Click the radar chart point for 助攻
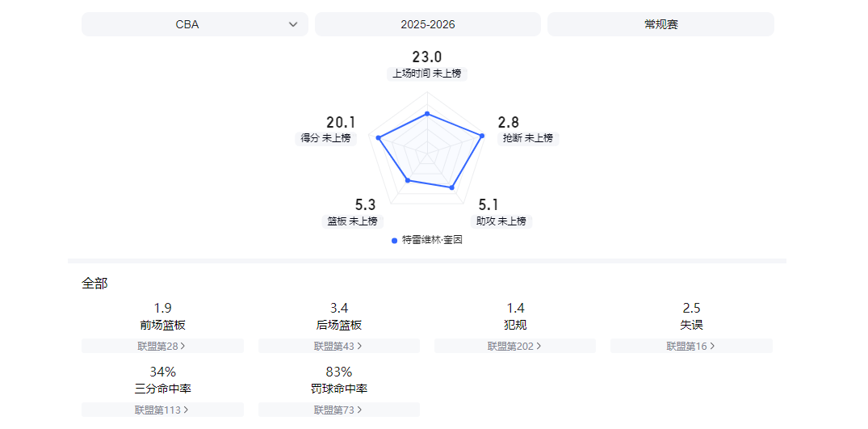 451,187
